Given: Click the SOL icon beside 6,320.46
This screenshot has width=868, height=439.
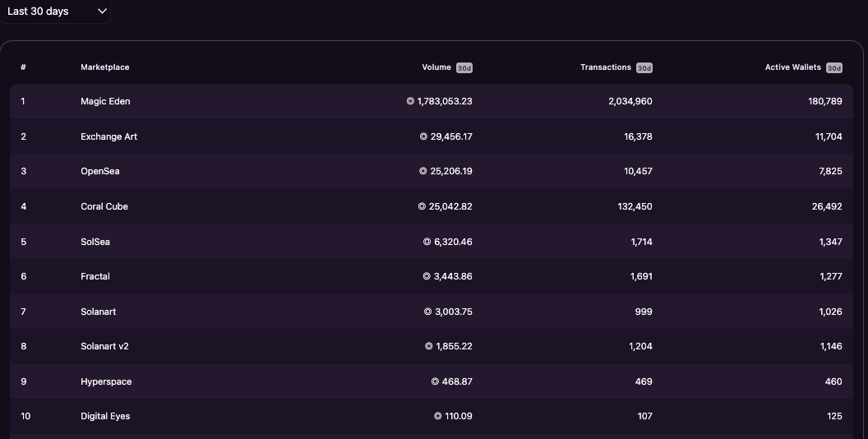Looking at the screenshot, I should [427, 242].
